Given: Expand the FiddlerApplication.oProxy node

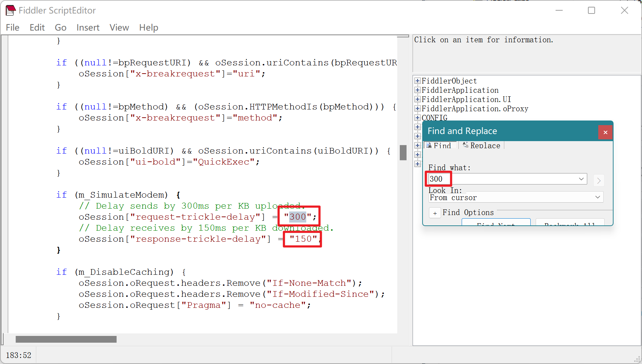Looking at the screenshot, I should 417,108.
